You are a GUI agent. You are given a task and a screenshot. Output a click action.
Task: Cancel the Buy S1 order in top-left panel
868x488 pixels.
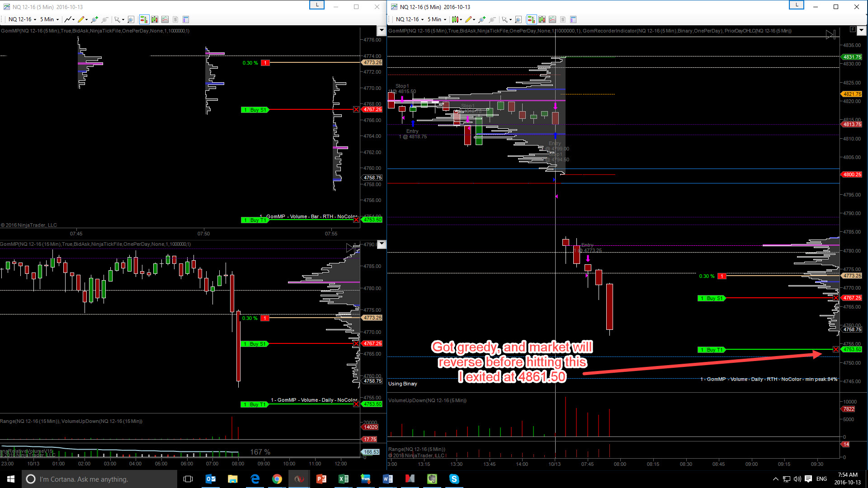[x=356, y=110]
